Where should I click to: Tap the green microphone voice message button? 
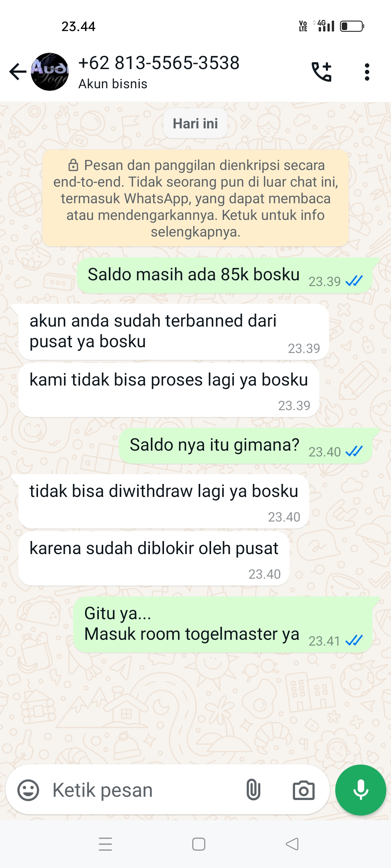[361, 790]
